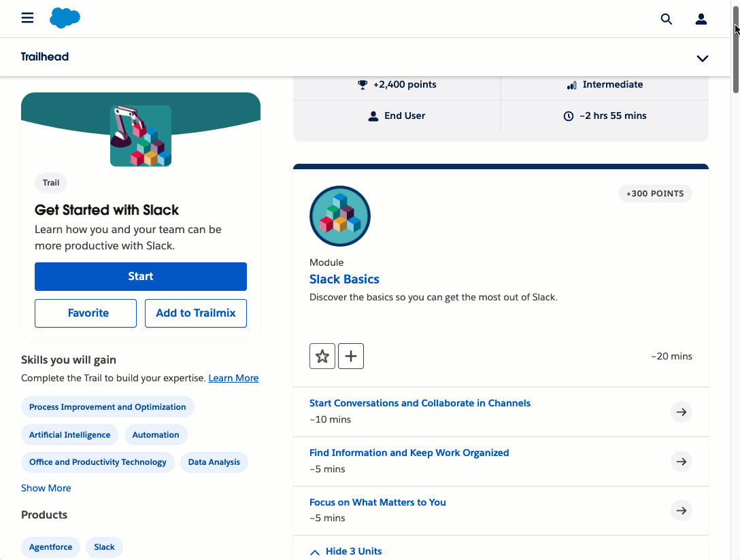Add Slack Basics with plus icon
Image resolution: width=740 pixels, height=560 pixels.
click(x=351, y=356)
